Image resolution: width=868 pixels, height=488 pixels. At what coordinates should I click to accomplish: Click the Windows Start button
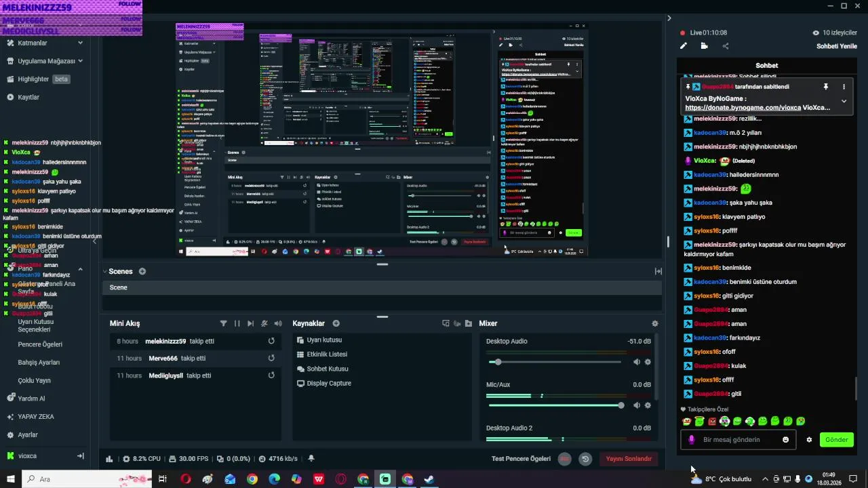click(x=11, y=479)
